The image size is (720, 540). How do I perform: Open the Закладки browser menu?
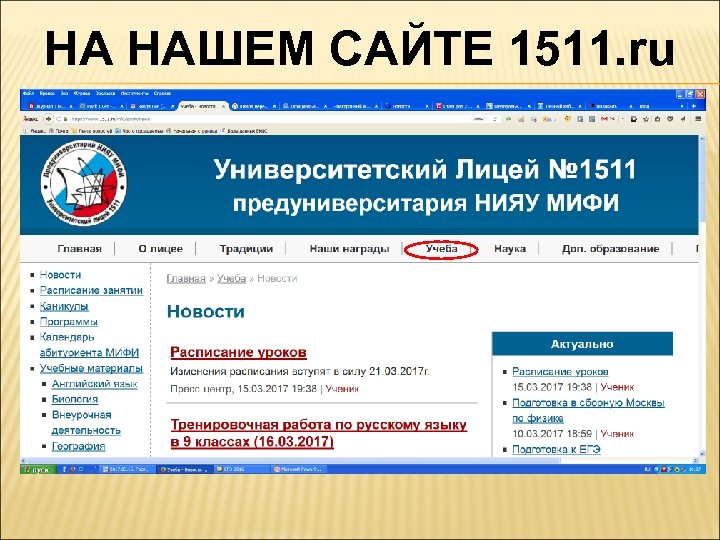[x=106, y=93]
